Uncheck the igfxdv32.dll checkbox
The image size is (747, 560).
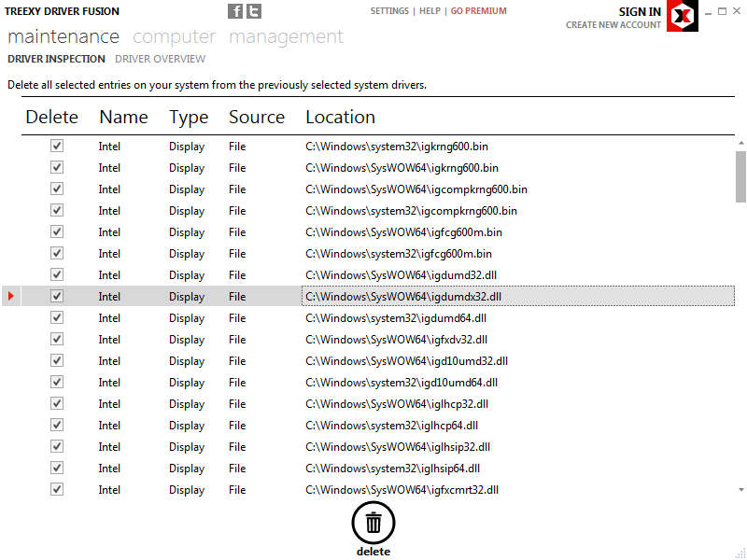[57, 339]
